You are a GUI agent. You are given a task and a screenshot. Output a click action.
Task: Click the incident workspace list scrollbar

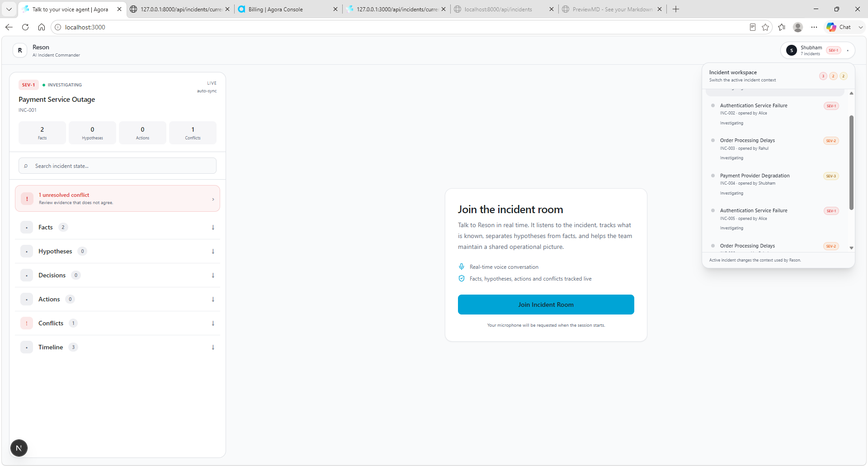(x=851, y=163)
